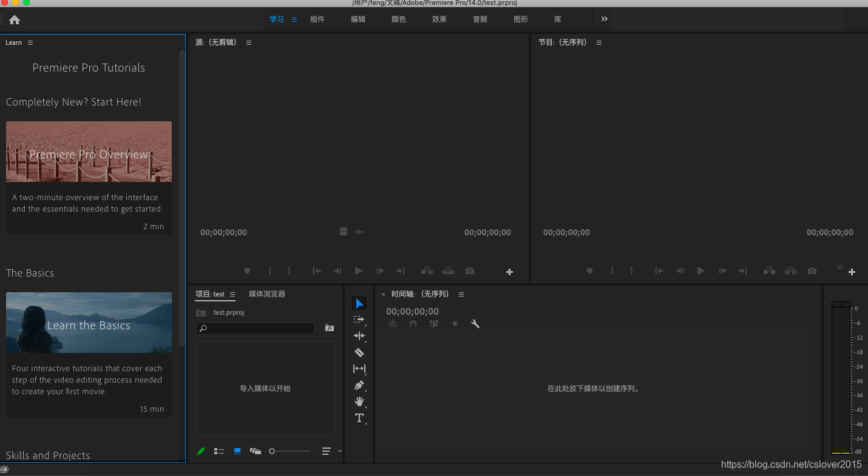Toggle insert sequences as nests
This screenshot has width=868, height=476.
point(393,324)
